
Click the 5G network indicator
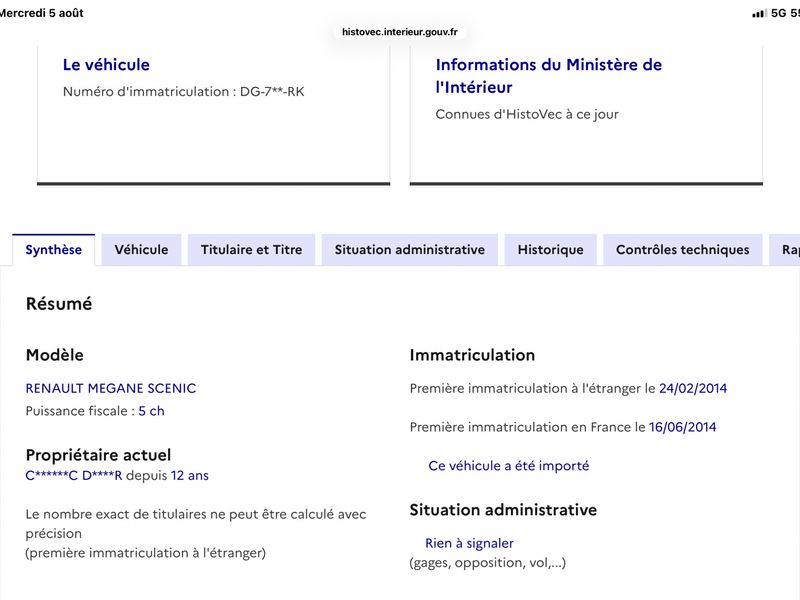click(x=779, y=13)
